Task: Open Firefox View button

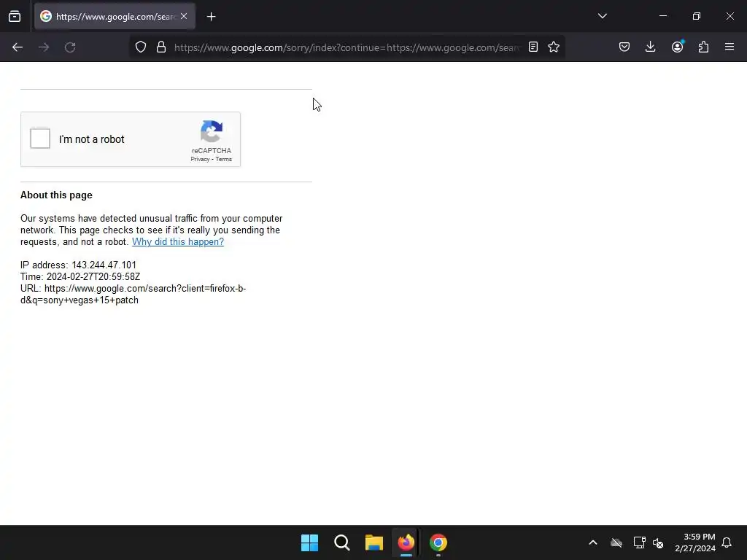Action: coord(15,16)
